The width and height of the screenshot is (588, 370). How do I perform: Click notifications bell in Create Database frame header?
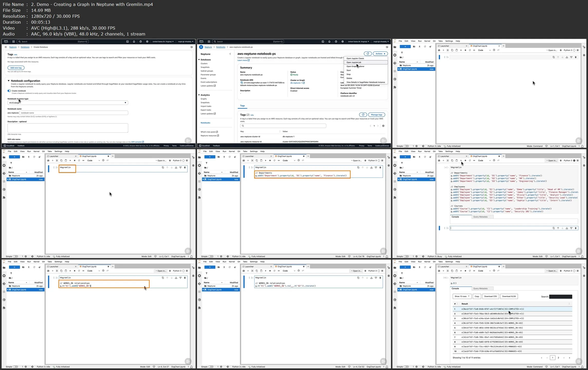[x=134, y=41]
